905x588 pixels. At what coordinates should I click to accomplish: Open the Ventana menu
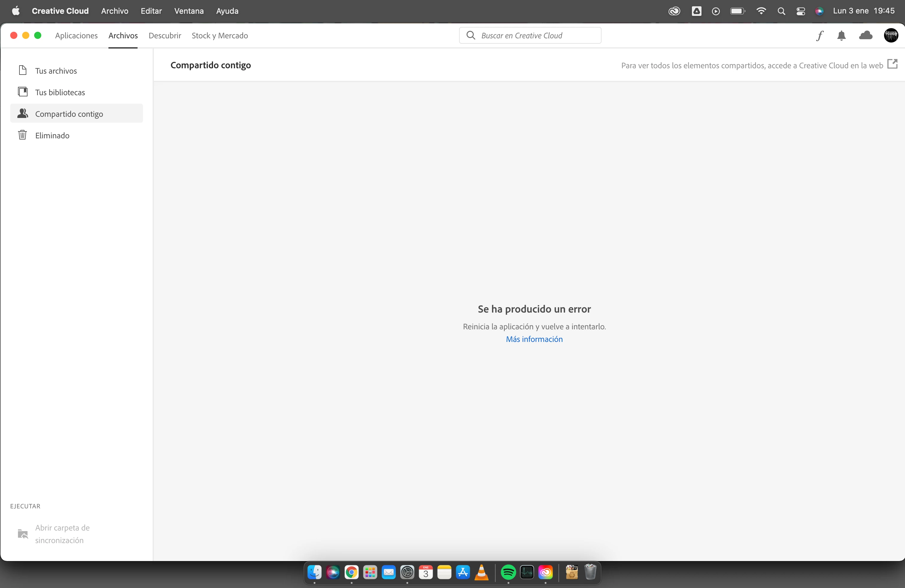[x=189, y=11]
